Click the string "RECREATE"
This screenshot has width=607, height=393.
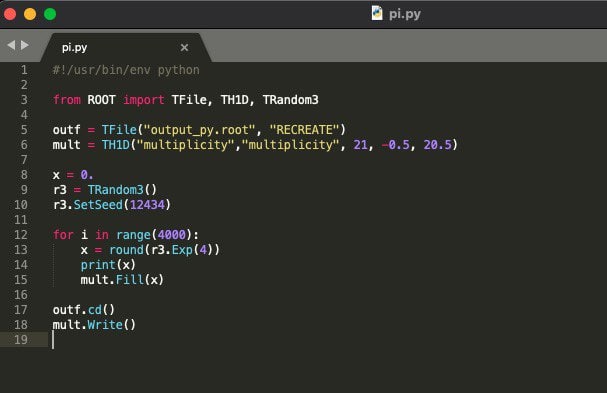click(304, 130)
